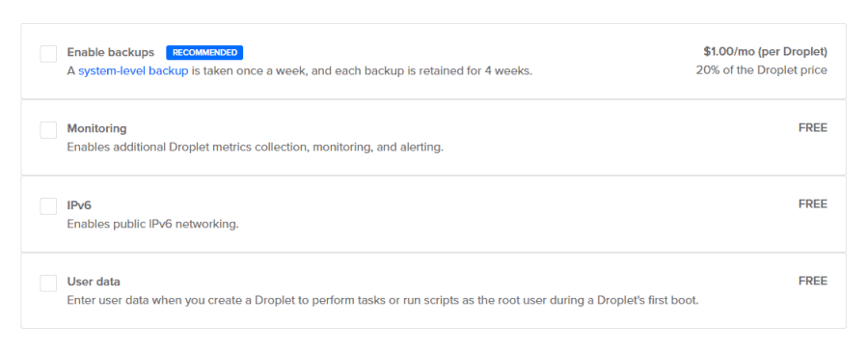Click the Monitoring option title
Screen dimensions: 868x351
pyautogui.click(x=96, y=128)
